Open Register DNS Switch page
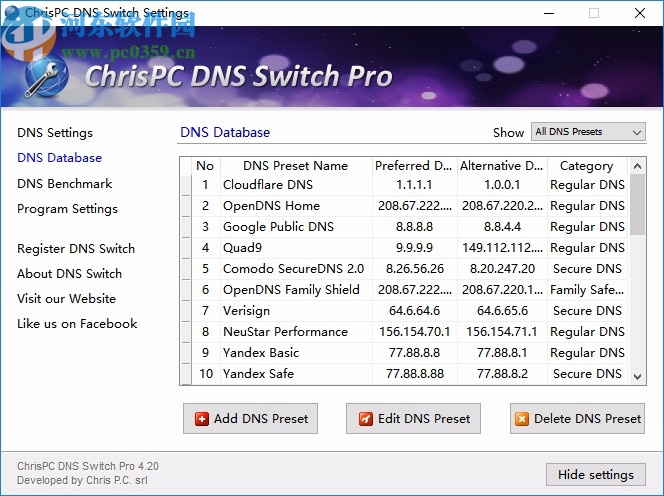 [x=76, y=249]
